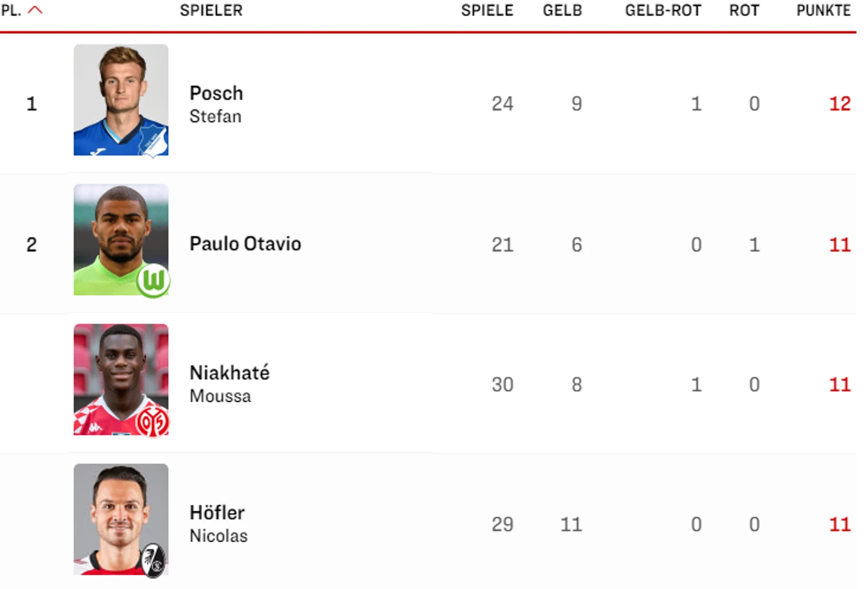Open the Niakhaté Moussa player link

pos(229,384)
